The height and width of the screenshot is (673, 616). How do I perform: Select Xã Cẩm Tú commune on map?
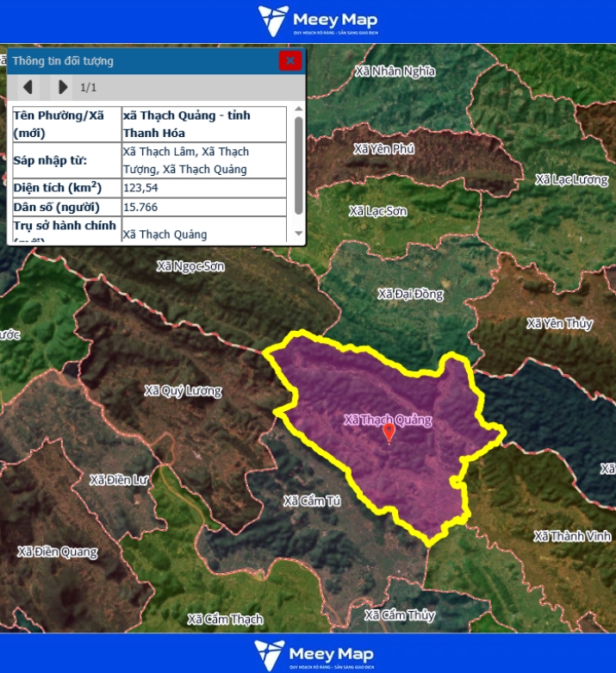(x=311, y=501)
